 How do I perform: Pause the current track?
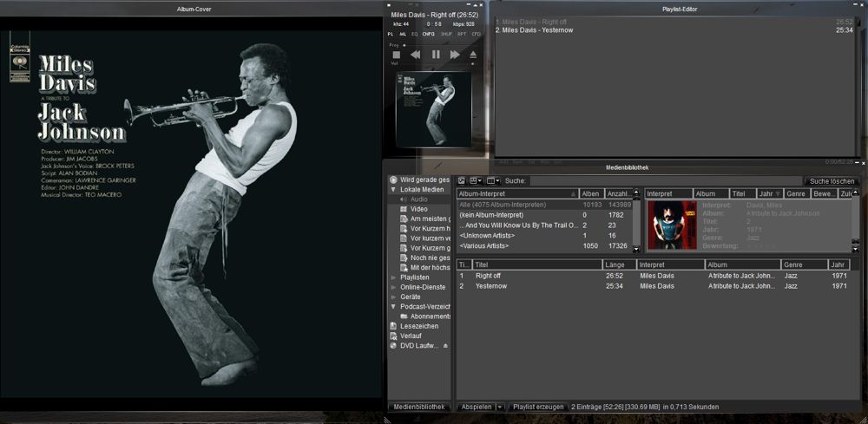(436, 55)
